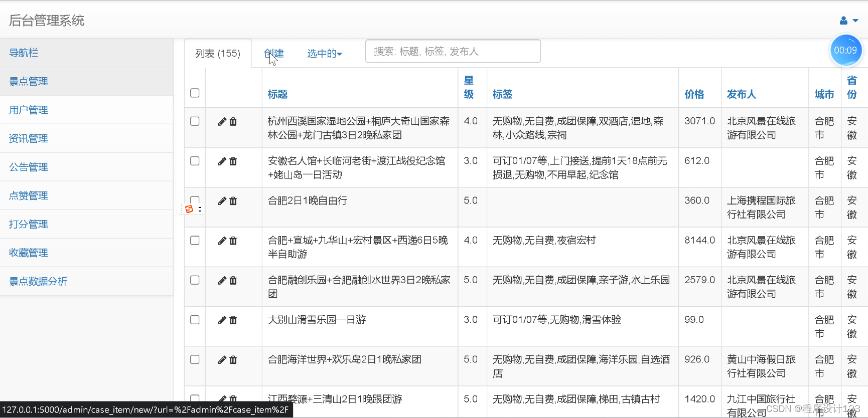Edit the 安徽名人馆 row with pencil icon
The image size is (868, 418).
222,161
